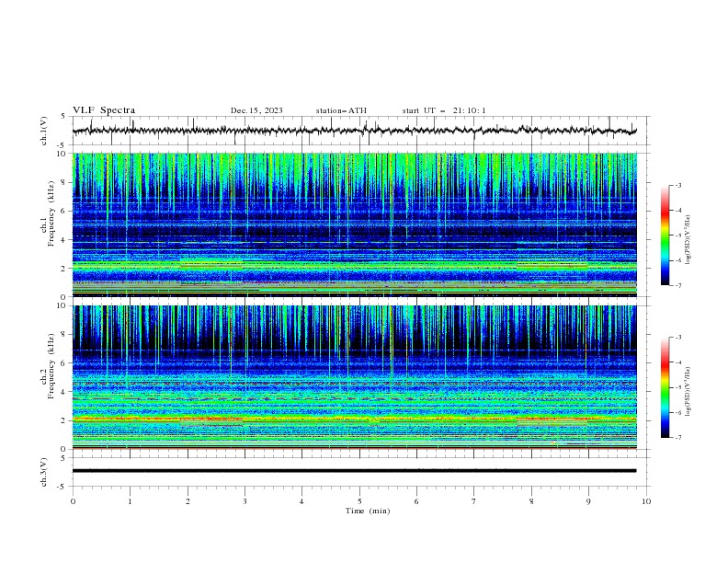Click the 'Time (min)' axis label
This screenshot has width=728, height=563.
pos(368,511)
